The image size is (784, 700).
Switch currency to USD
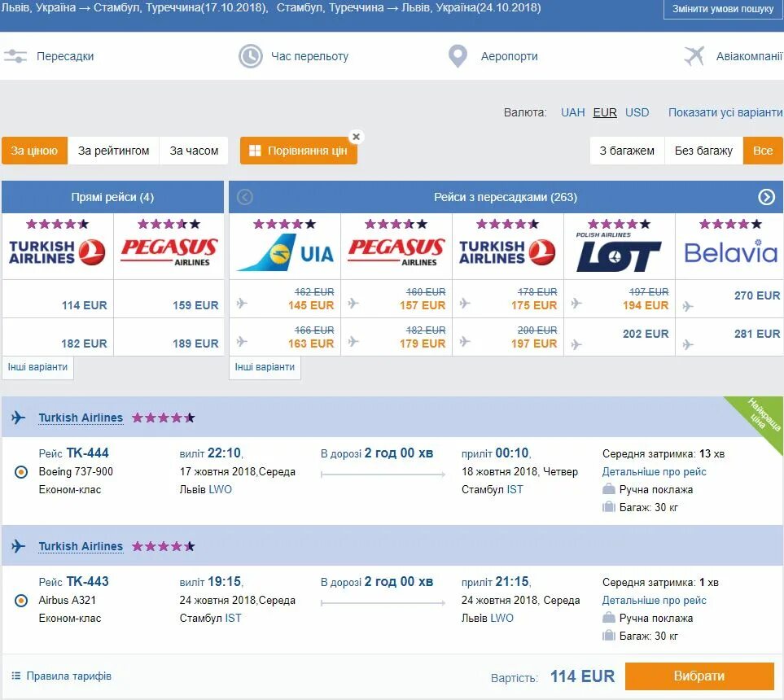(x=637, y=112)
